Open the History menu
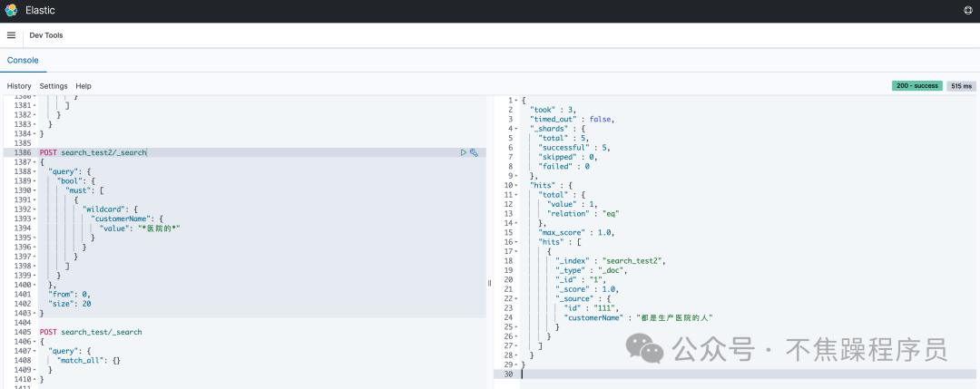This screenshot has width=980, height=389. pyautogui.click(x=19, y=86)
